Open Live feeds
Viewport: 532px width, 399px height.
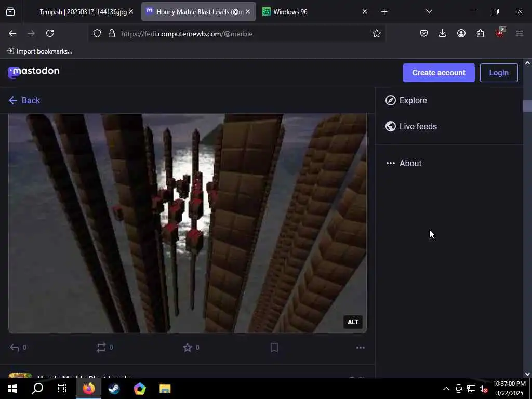[411, 126]
